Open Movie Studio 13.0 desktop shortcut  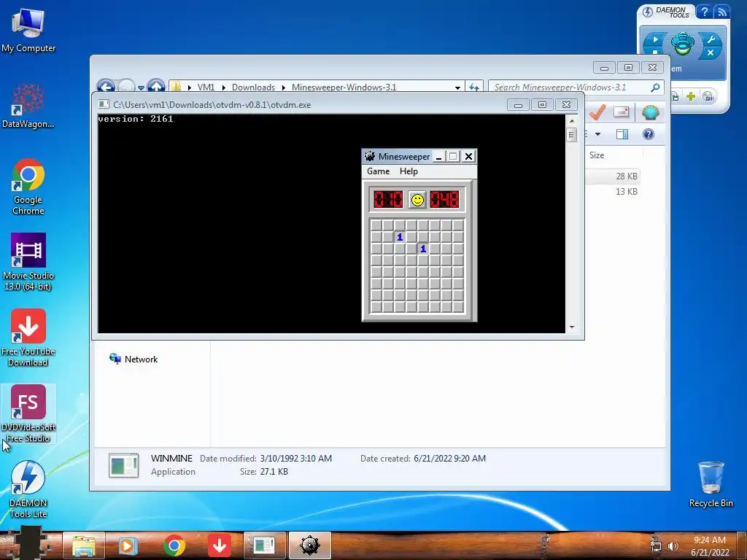point(28,262)
